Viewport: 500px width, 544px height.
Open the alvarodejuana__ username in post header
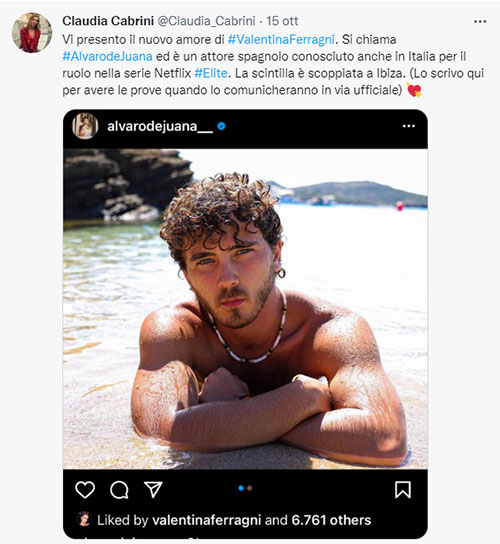pyautogui.click(x=160, y=127)
